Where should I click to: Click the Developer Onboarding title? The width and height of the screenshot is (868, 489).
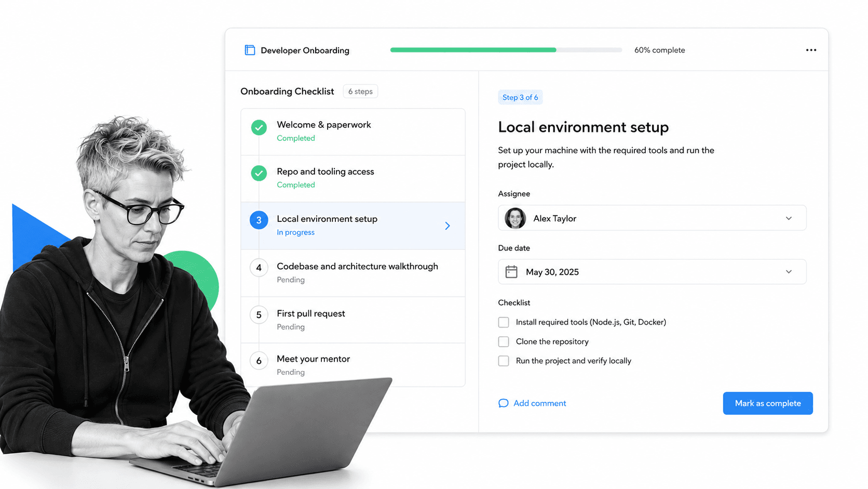coord(305,50)
